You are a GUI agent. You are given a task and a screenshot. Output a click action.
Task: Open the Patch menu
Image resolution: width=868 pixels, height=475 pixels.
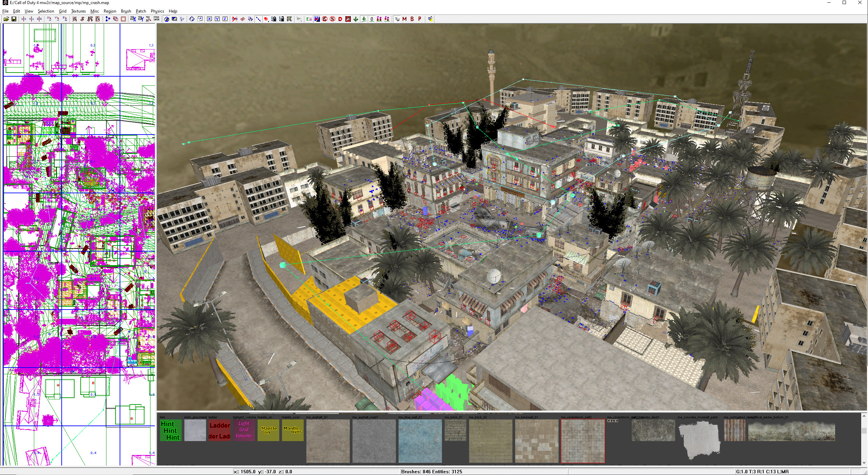pyautogui.click(x=141, y=11)
